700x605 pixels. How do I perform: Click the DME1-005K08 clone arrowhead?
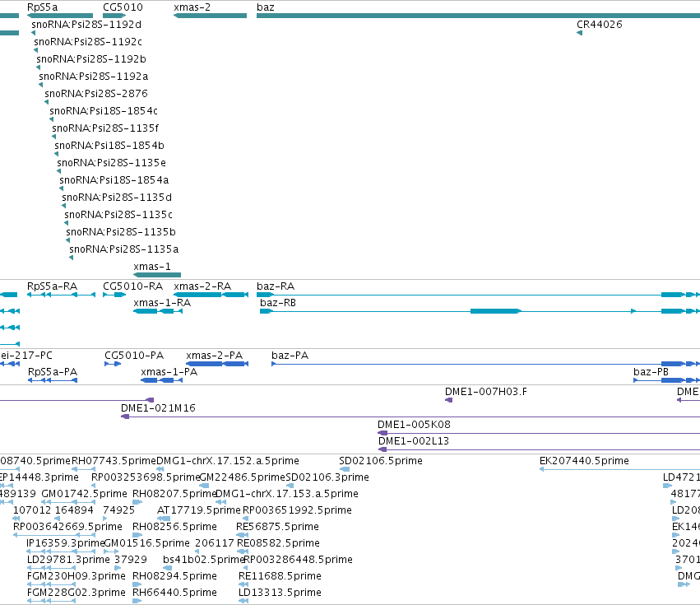click(x=382, y=433)
